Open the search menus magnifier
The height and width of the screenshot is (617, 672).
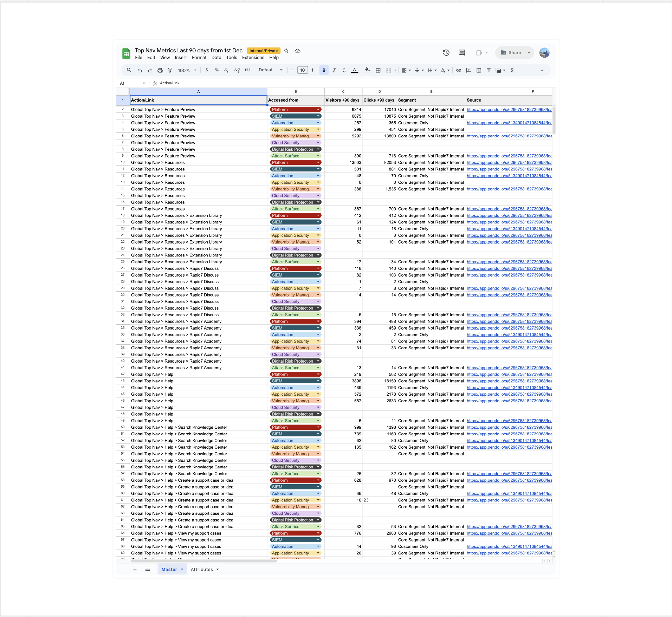[x=129, y=70]
